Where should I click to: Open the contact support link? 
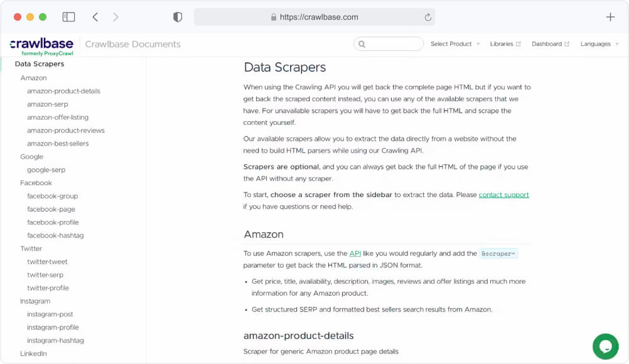pyautogui.click(x=503, y=195)
